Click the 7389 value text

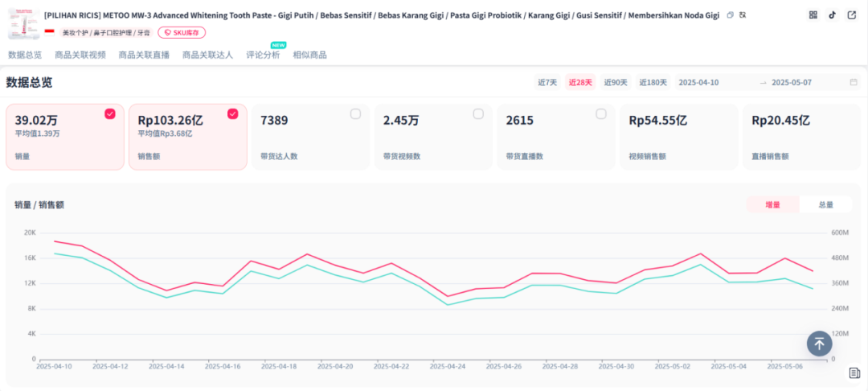pyautogui.click(x=274, y=120)
